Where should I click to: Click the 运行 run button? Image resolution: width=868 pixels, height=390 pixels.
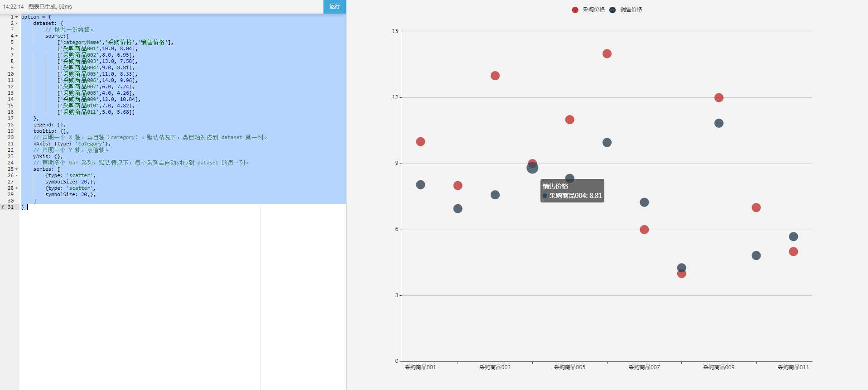tap(335, 6)
